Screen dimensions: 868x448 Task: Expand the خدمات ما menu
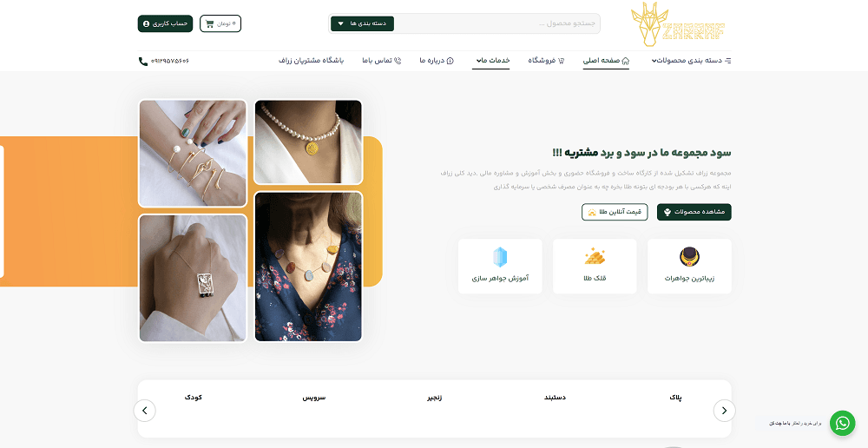point(491,61)
